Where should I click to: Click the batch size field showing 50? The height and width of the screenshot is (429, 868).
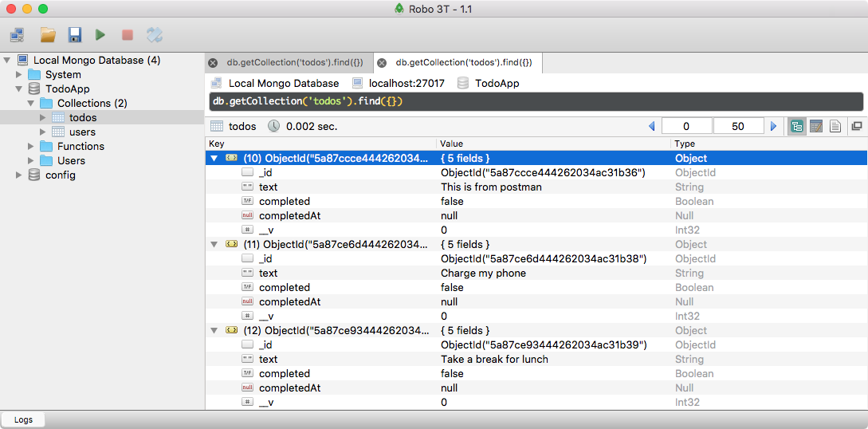pos(737,126)
